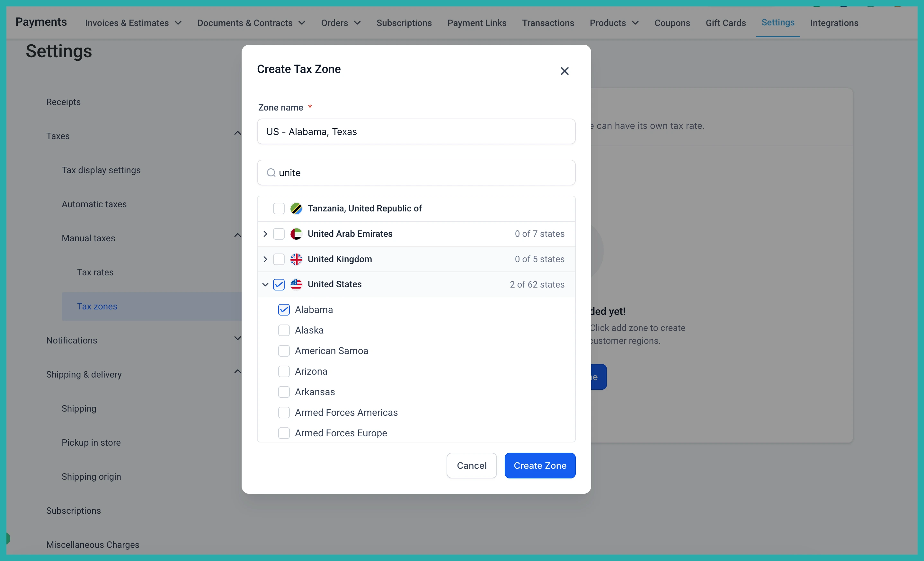This screenshot has width=924, height=561.
Task: Expand the Notifications sidebar section
Action: (x=237, y=338)
